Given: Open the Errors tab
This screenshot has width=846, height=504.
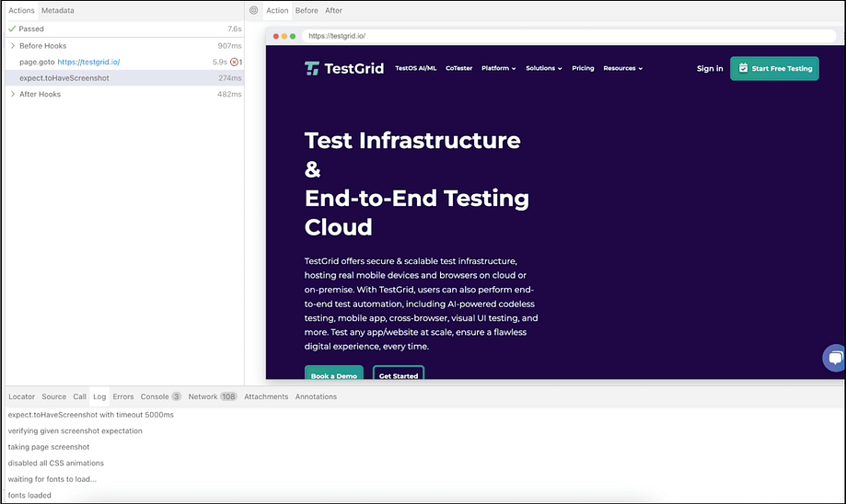Looking at the screenshot, I should tap(123, 396).
